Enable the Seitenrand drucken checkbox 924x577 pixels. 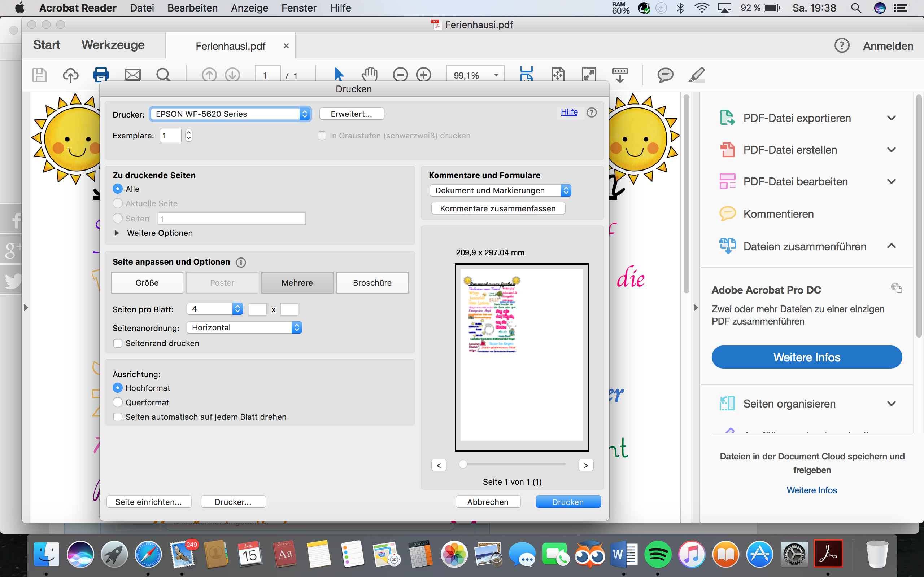pos(118,343)
